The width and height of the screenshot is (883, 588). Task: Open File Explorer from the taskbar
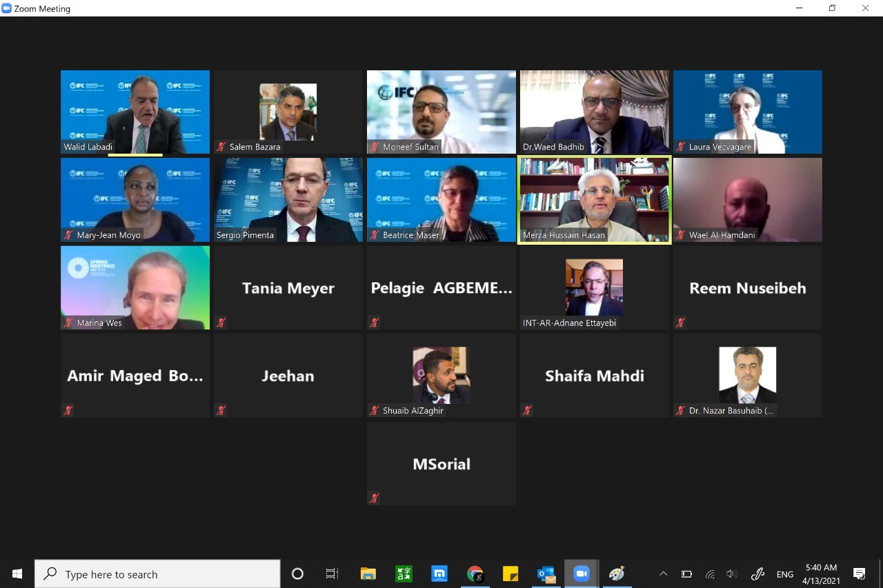pos(368,574)
